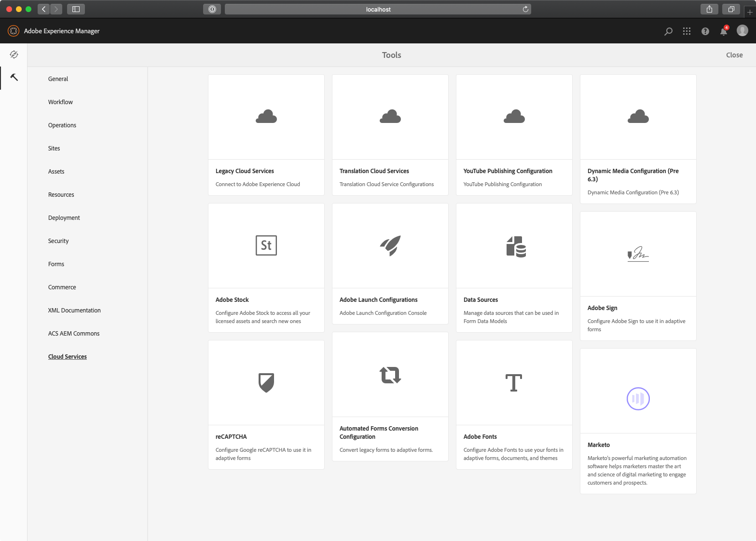The height and width of the screenshot is (541, 756).
Task: Select XML Documentation in the Tools menu
Action: [74, 311]
